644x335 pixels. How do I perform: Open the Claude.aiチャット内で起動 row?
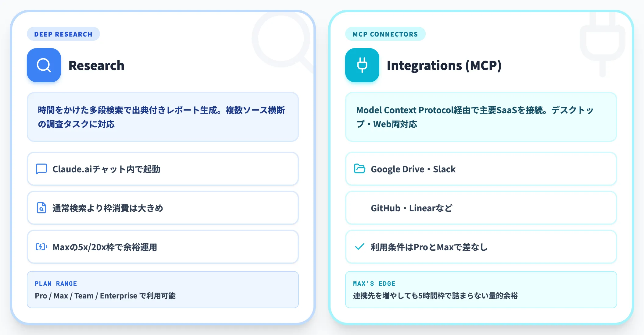coord(163,169)
